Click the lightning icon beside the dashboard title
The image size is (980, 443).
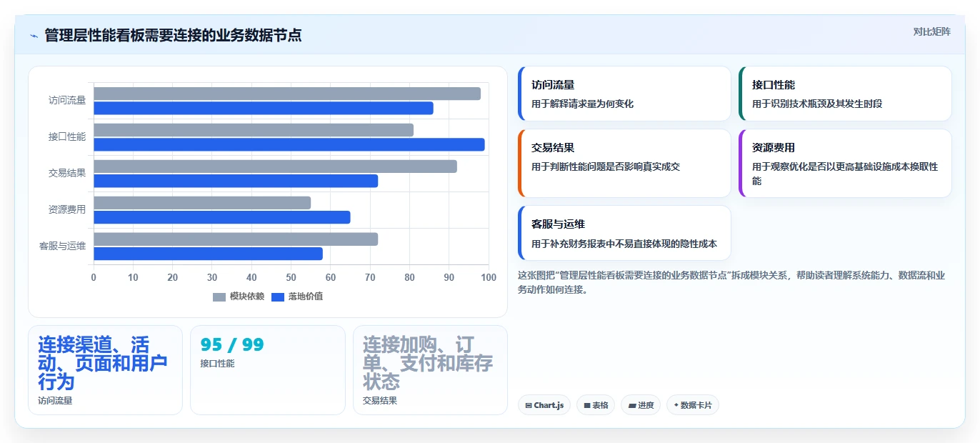click(34, 35)
